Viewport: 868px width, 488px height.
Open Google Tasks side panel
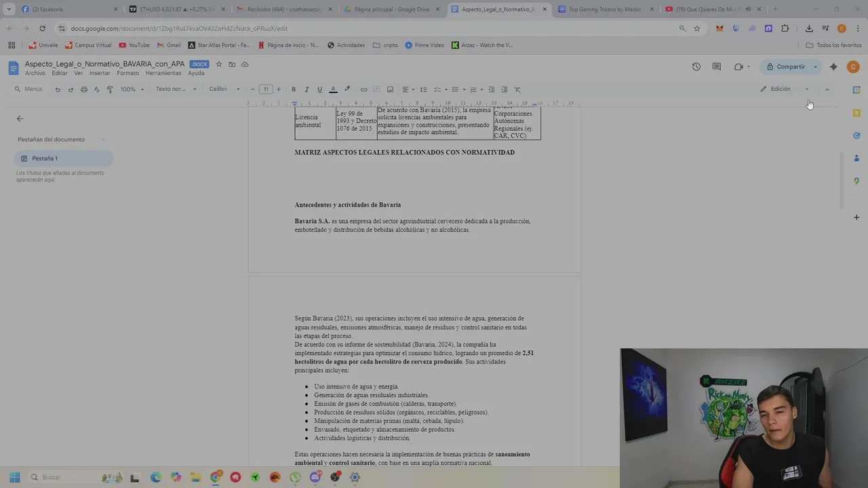tap(856, 136)
